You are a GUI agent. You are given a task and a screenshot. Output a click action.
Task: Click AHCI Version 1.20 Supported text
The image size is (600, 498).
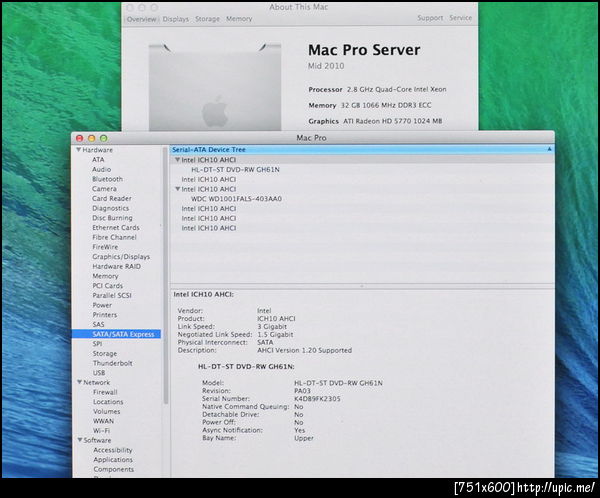pos(305,350)
